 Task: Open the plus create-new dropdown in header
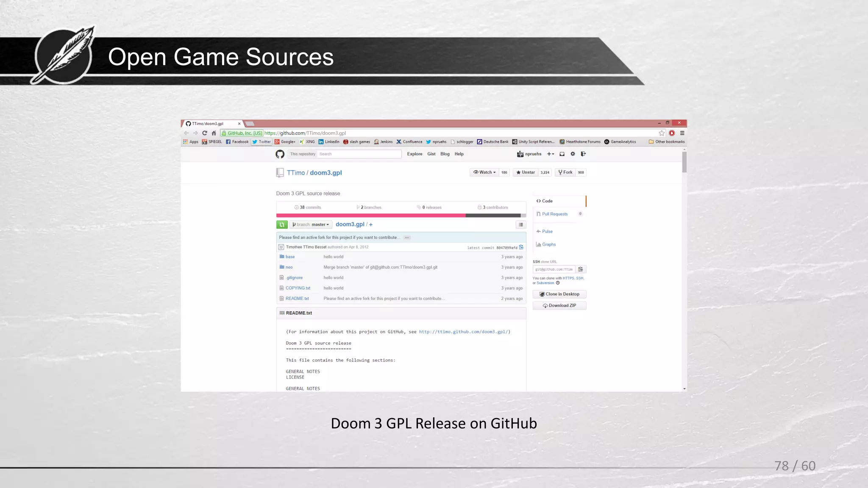[x=551, y=154]
